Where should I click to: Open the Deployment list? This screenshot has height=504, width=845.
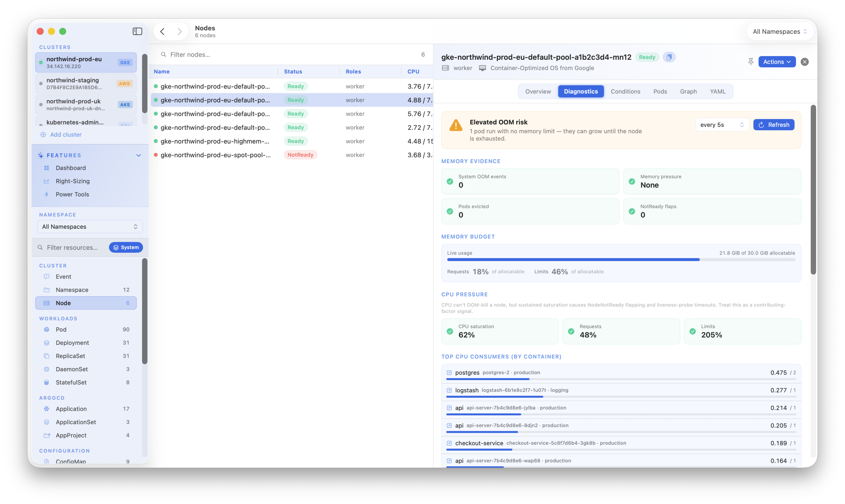coord(86,343)
